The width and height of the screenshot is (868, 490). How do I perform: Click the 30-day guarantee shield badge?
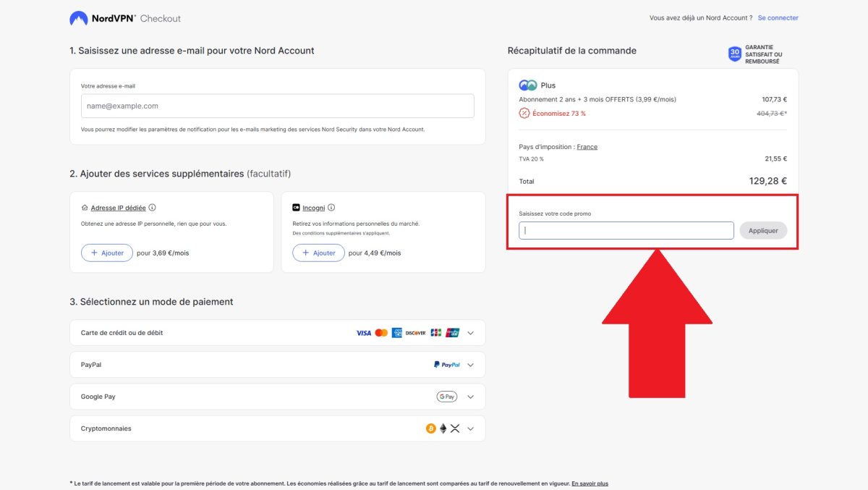735,54
